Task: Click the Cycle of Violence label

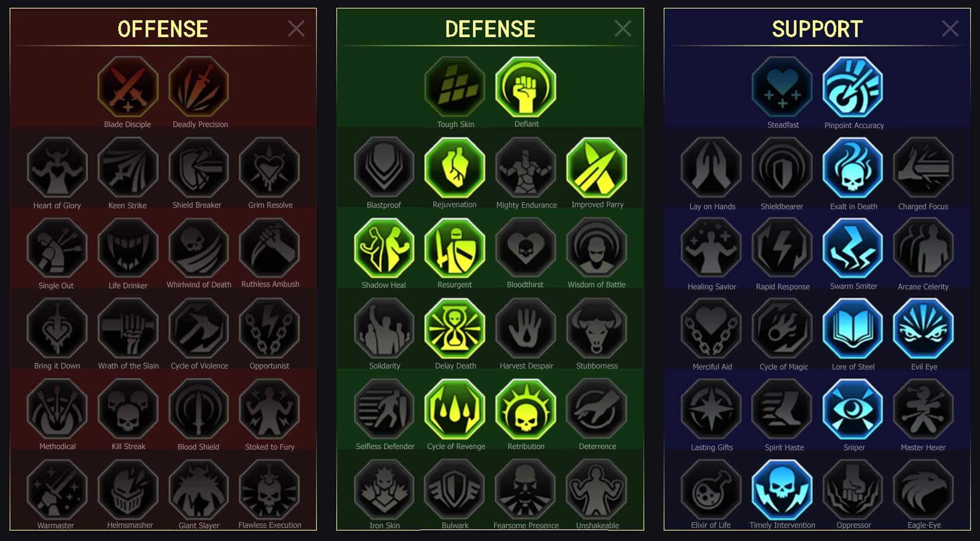Action: (200, 366)
